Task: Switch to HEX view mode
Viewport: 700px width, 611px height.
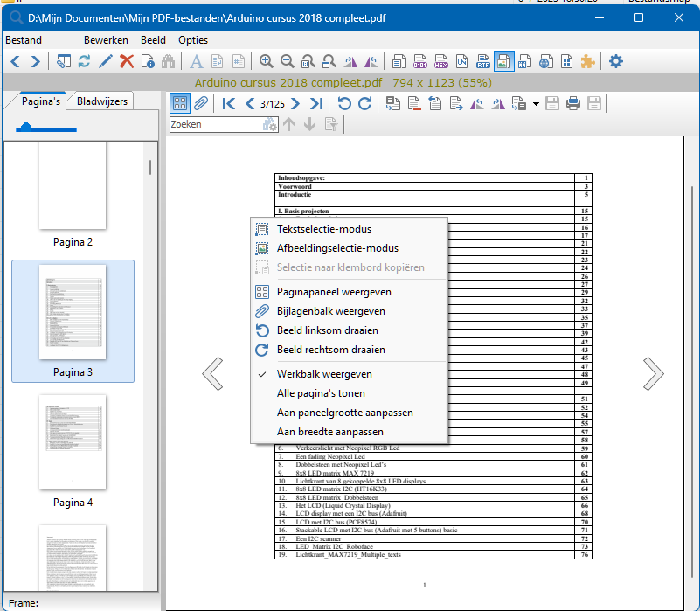Action: click(x=441, y=62)
